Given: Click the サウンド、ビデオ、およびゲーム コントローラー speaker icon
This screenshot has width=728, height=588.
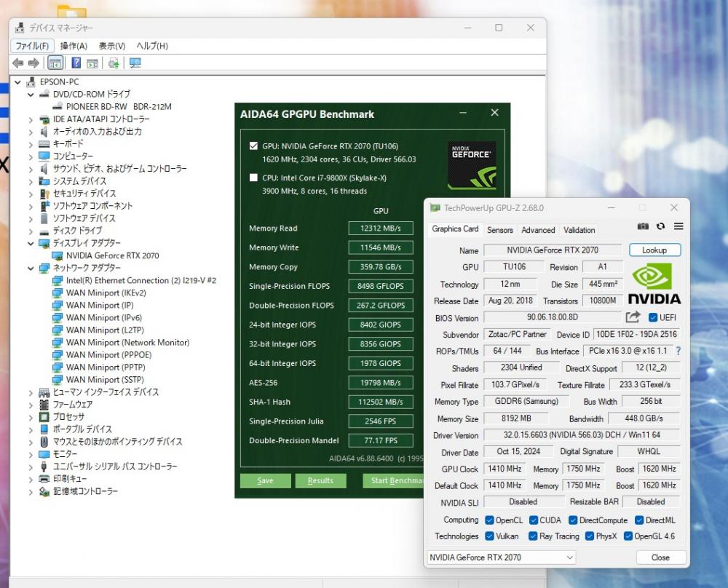Looking at the screenshot, I should (44, 168).
